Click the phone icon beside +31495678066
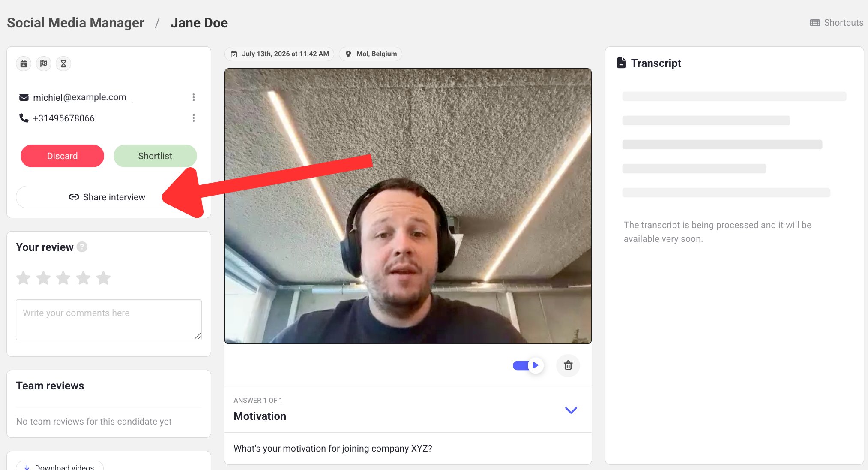868x470 pixels. [x=24, y=118]
